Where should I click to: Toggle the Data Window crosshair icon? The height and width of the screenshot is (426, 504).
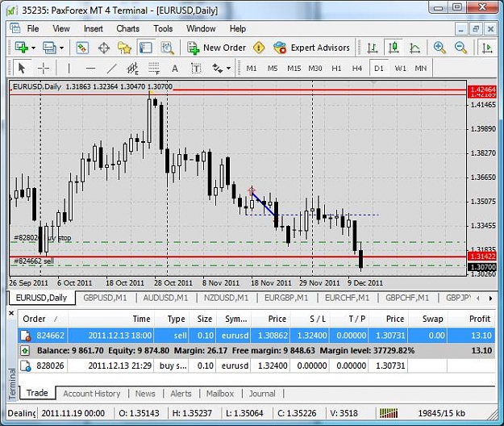[104, 48]
